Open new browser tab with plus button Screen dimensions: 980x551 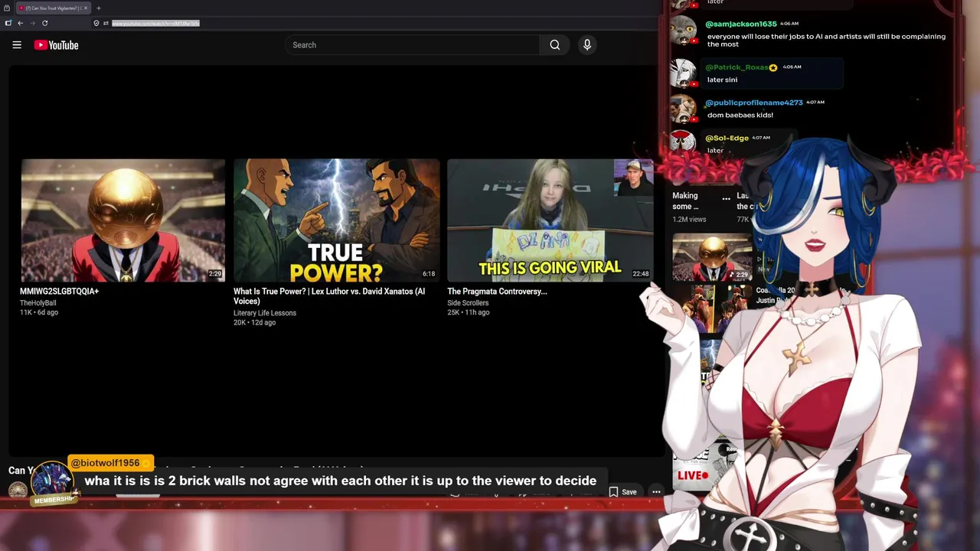tap(98, 8)
